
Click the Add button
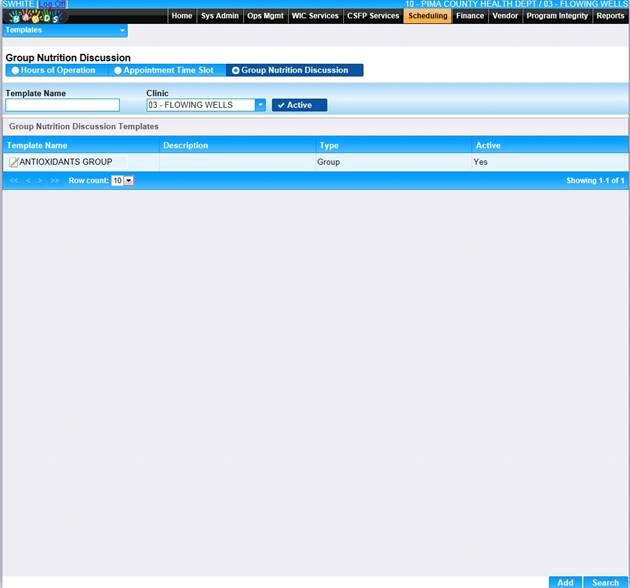pyautogui.click(x=565, y=582)
